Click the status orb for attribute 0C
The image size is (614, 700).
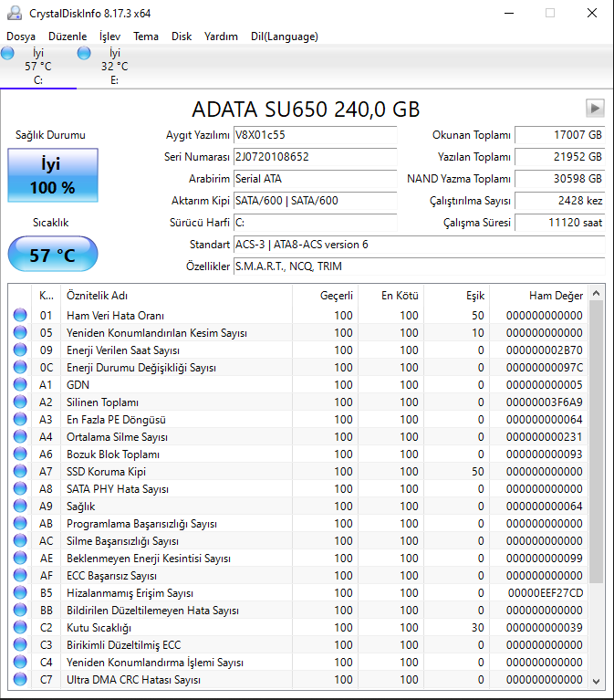tap(20, 367)
